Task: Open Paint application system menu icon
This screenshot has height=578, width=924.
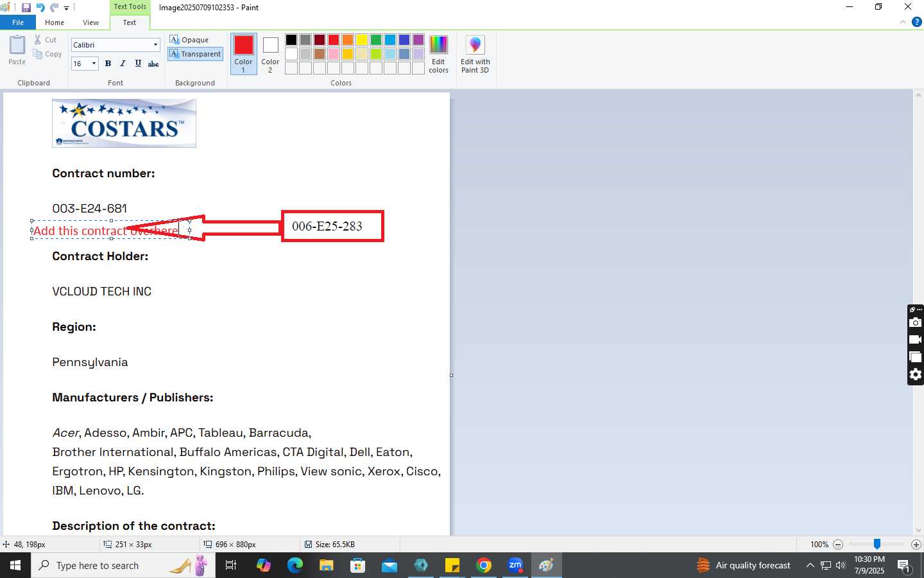Action: point(6,8)
